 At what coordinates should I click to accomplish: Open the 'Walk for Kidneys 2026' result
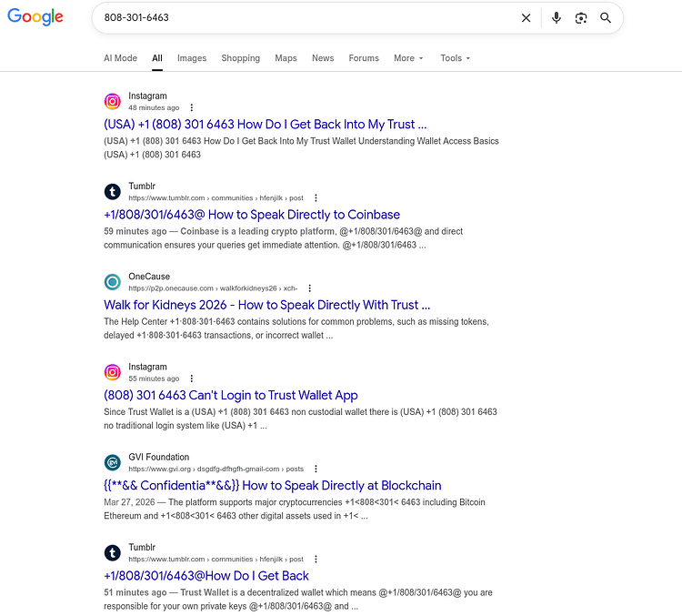click(266, 305)
